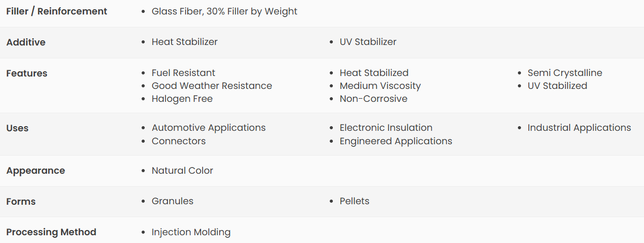Click the Heat Stabilized feature
This screenshot has height=243, width=644.
374,73
